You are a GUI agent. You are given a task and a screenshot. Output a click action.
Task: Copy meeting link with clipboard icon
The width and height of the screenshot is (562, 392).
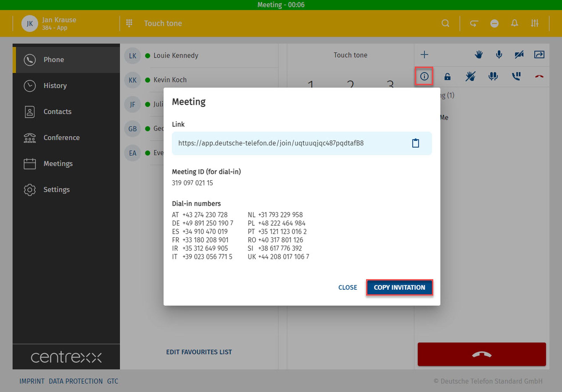pos(415,143)
